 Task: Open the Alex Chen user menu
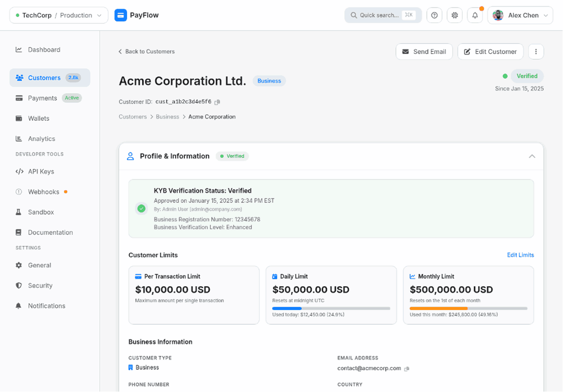coord(520,15)
